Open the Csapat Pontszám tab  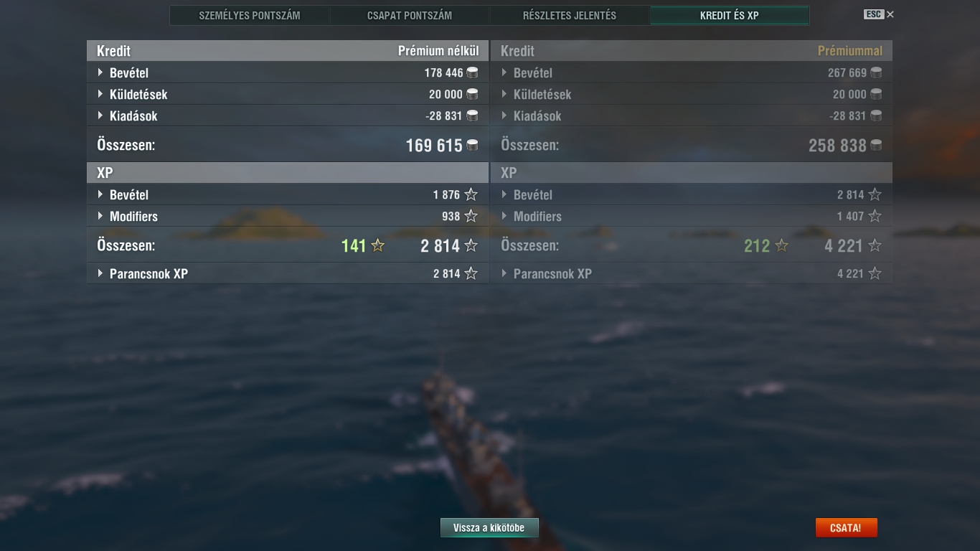tap(410, 15)
